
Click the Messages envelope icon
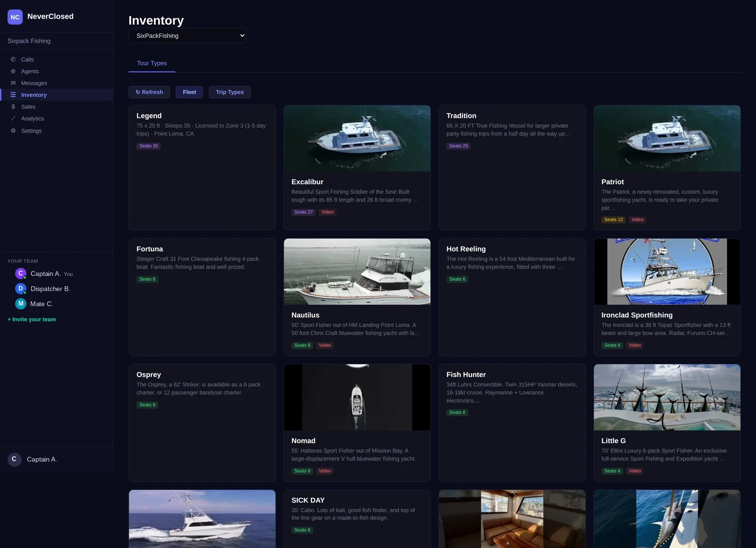coord(13,83)
